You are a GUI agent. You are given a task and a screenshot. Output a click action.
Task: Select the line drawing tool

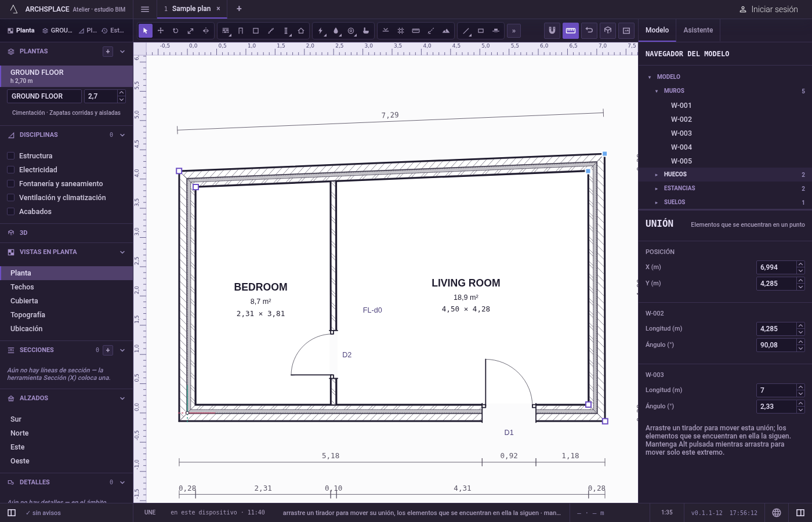click(466, 31)
